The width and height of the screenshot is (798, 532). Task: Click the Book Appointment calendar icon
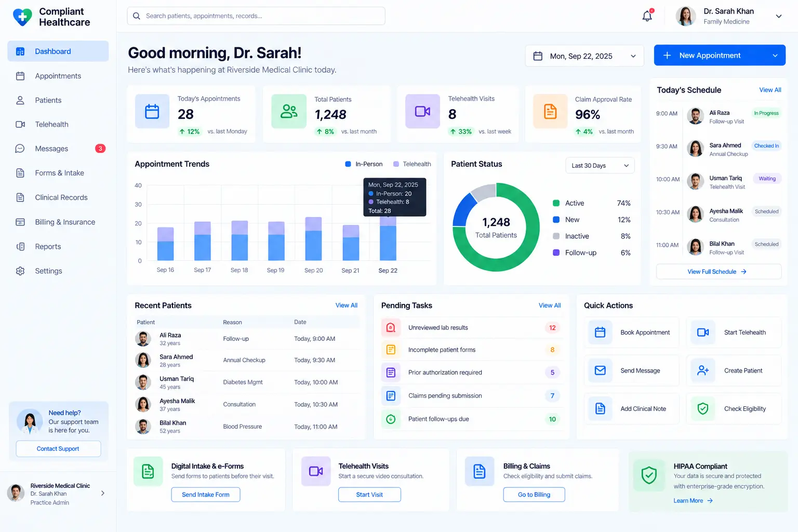point(600,332)
